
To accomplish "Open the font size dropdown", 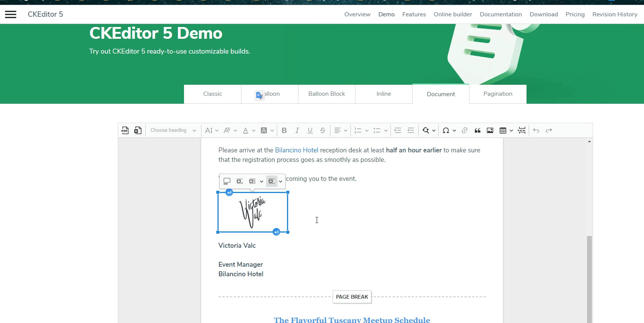I will click(x=211, y=130).
